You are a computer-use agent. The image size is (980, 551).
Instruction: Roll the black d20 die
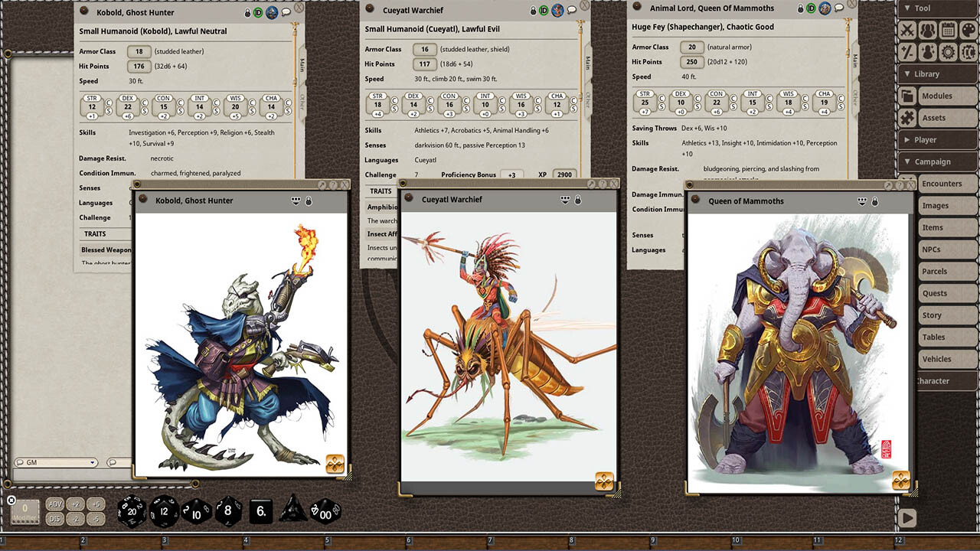[x=132, y=511]
